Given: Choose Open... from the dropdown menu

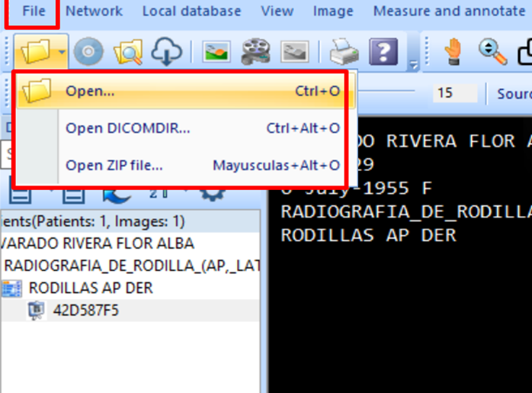Looking at the screenshot, I should [x=90, y=92].
